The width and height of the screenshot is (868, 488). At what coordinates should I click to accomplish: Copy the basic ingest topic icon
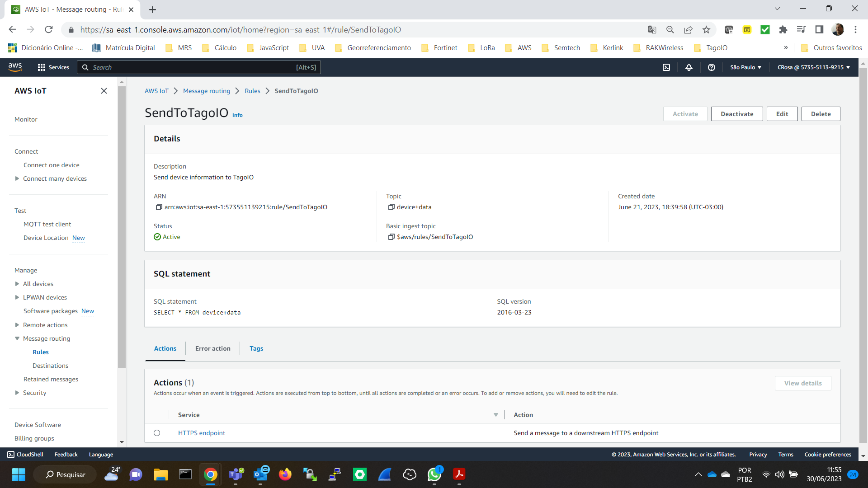391,237
